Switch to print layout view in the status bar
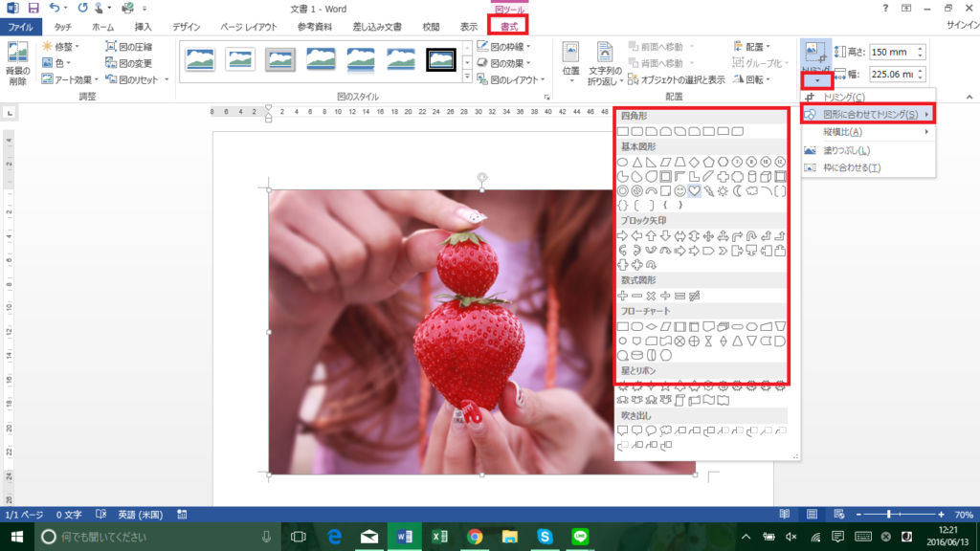This screenshot has width=980, height=551. [812, 514]
